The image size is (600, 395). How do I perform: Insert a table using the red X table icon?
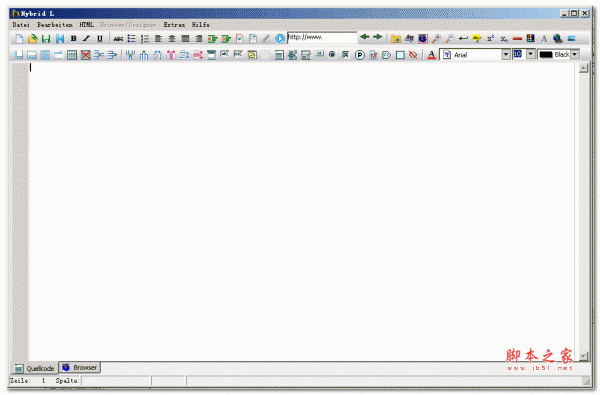pyautogui.click(x=85, y=55)
